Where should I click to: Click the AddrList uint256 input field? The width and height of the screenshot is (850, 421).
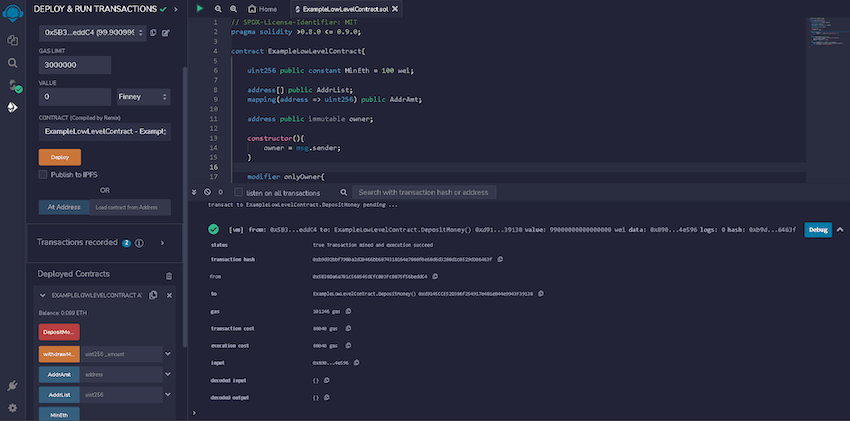(121, 395)
